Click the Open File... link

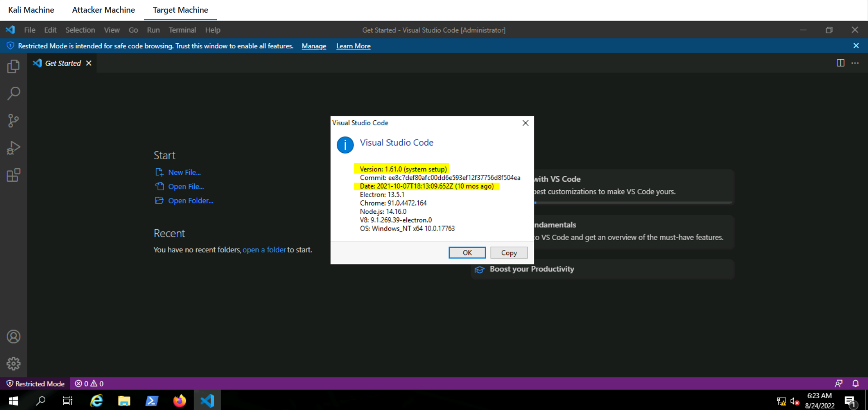[x=186, y=186]
